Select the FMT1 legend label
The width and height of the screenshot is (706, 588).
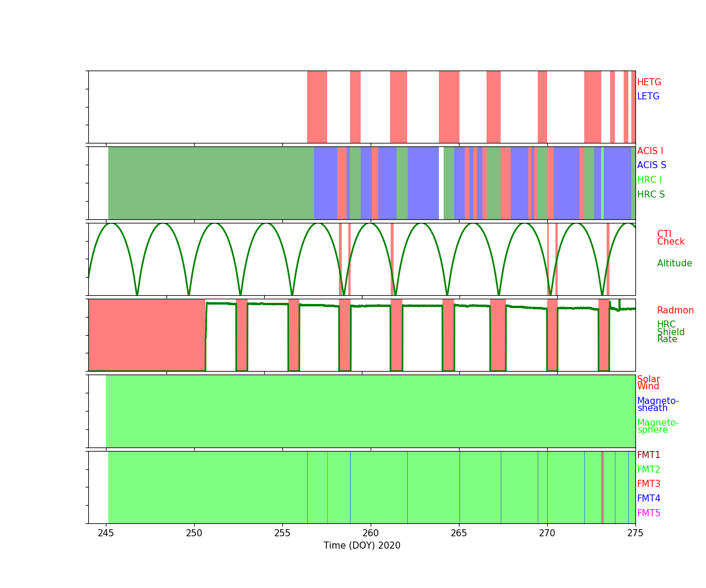648,455
